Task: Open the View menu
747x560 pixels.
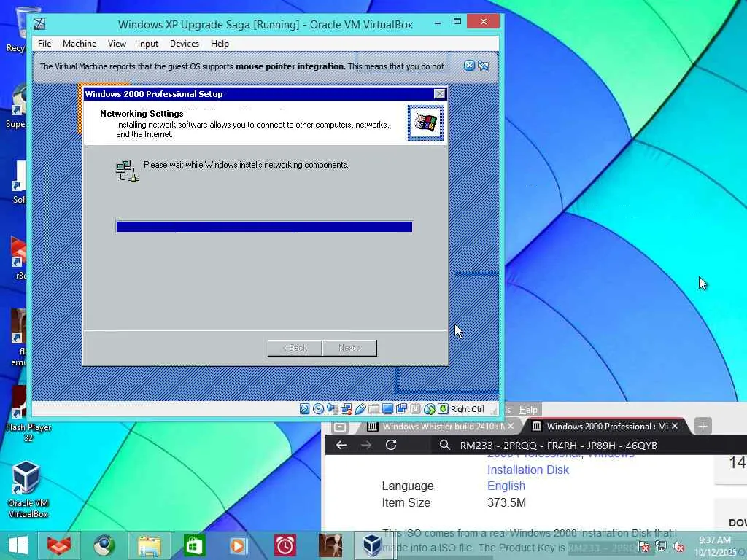Action: point(117,43)
